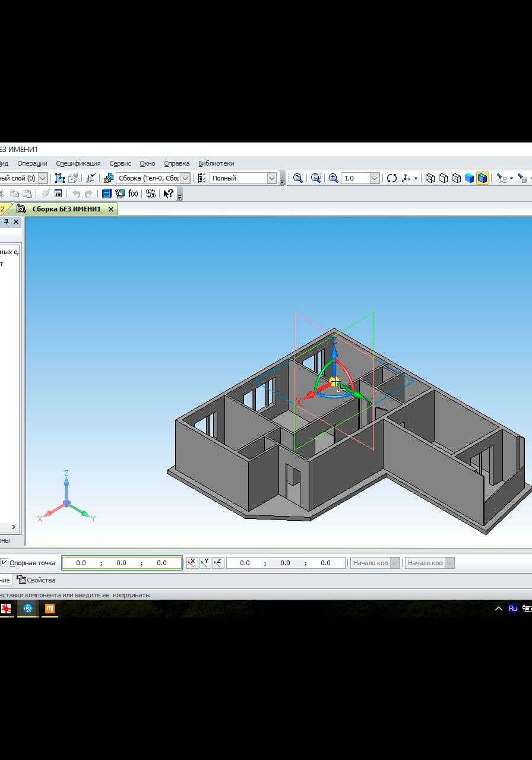Expand the second Начало коо dropdown

tap(449, 563)
